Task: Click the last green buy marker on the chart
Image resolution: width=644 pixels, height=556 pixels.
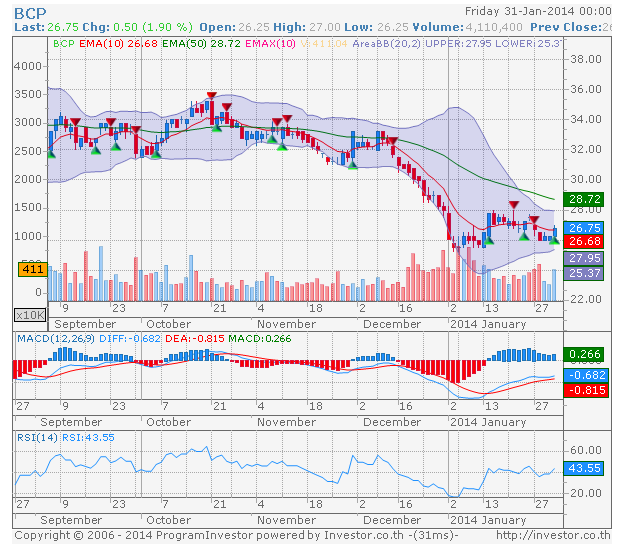Action: [x=554, y=240]
